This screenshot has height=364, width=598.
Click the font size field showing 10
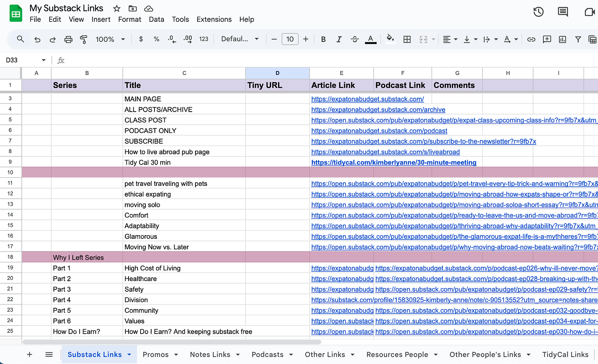tap(290, 39)
